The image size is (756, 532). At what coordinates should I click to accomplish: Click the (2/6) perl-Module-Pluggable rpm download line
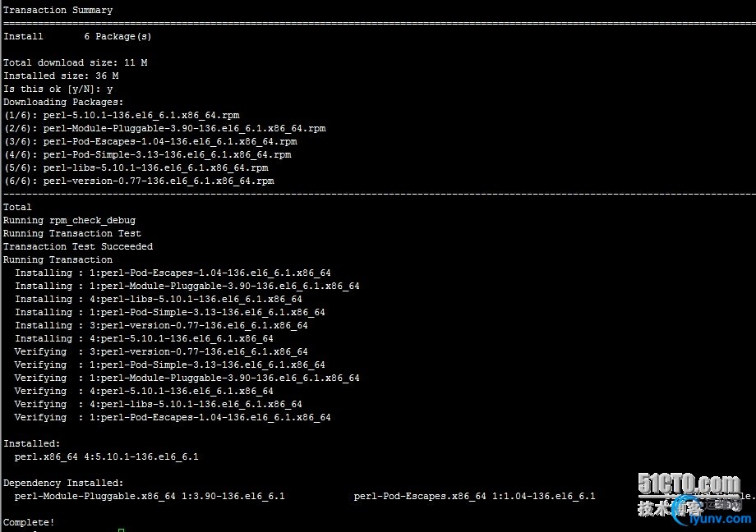pos(164,128)
